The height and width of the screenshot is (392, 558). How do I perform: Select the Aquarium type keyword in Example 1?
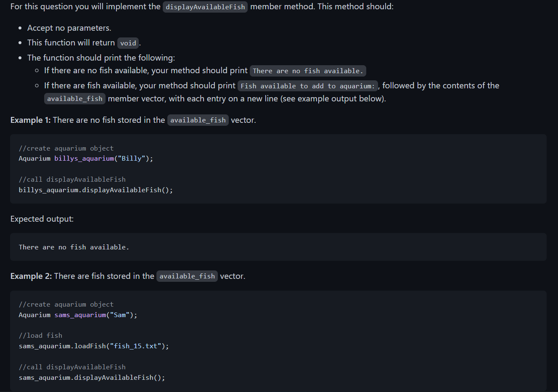[x=34, y=158]
